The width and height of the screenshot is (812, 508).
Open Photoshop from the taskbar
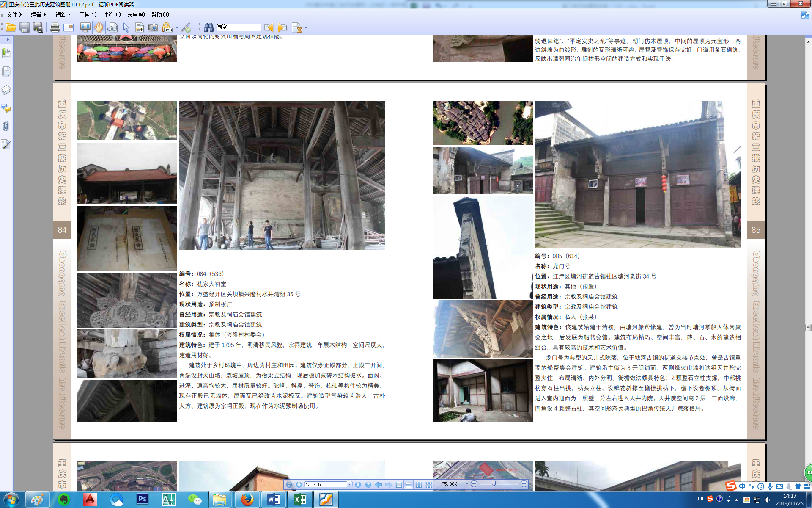[x=143, y=500]
